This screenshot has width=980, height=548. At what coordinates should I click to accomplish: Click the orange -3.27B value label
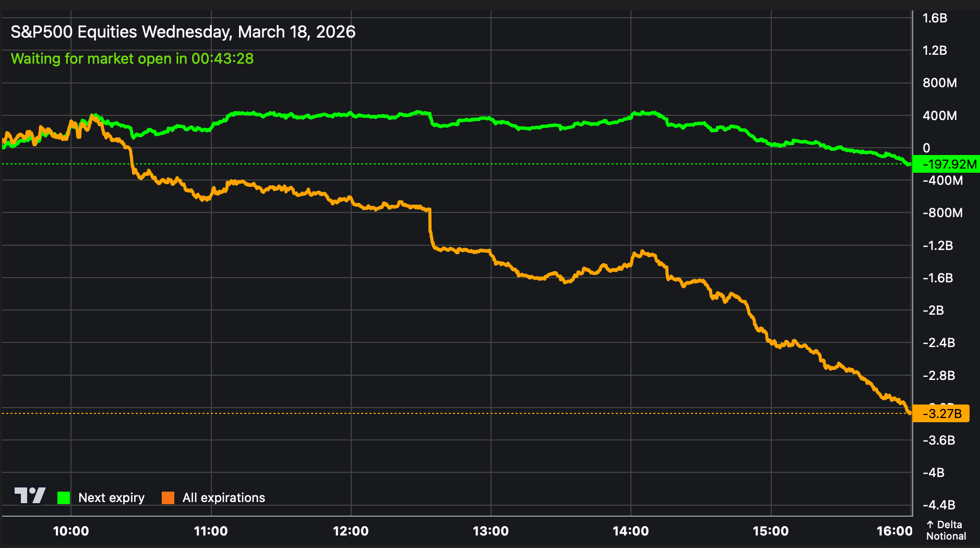tap(941, 414)
